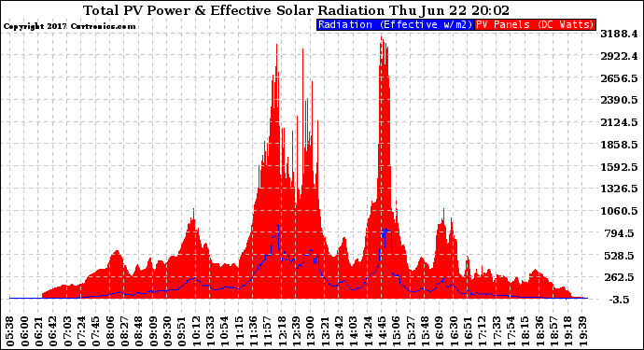Click the Copyright 2017 Cartronics.com text
644x350 pixels.
tap(69, 27)
